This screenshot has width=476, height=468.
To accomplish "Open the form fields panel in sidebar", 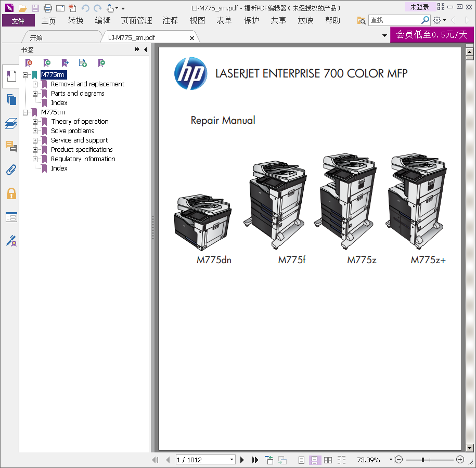I will click(x=11, y=217).
